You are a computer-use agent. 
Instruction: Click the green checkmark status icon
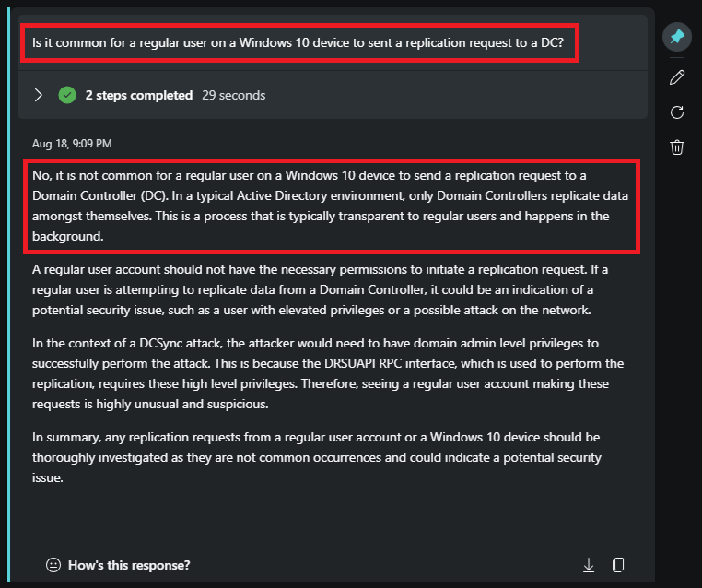(x=66, y=95)
